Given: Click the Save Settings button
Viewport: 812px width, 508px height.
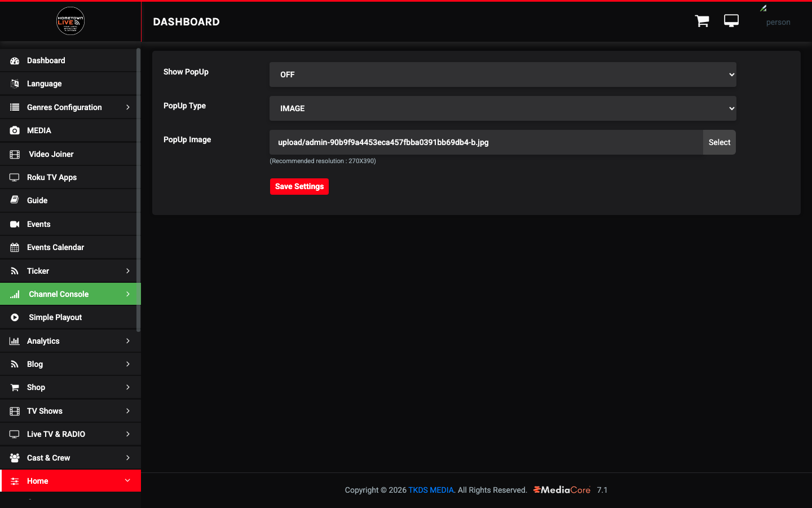Looking at the screenshot, I should [299, 186].
